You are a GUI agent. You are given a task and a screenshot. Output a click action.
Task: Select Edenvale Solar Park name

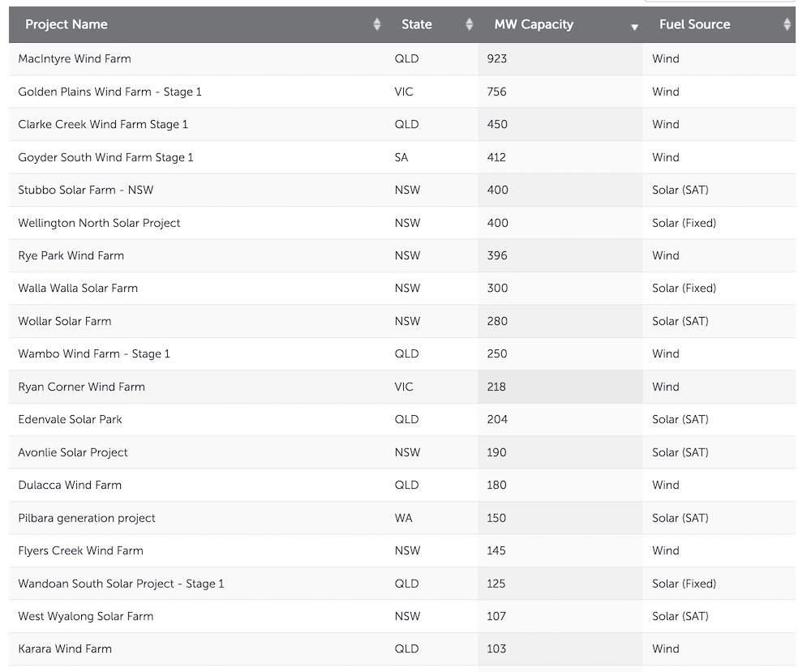point(70,420)
